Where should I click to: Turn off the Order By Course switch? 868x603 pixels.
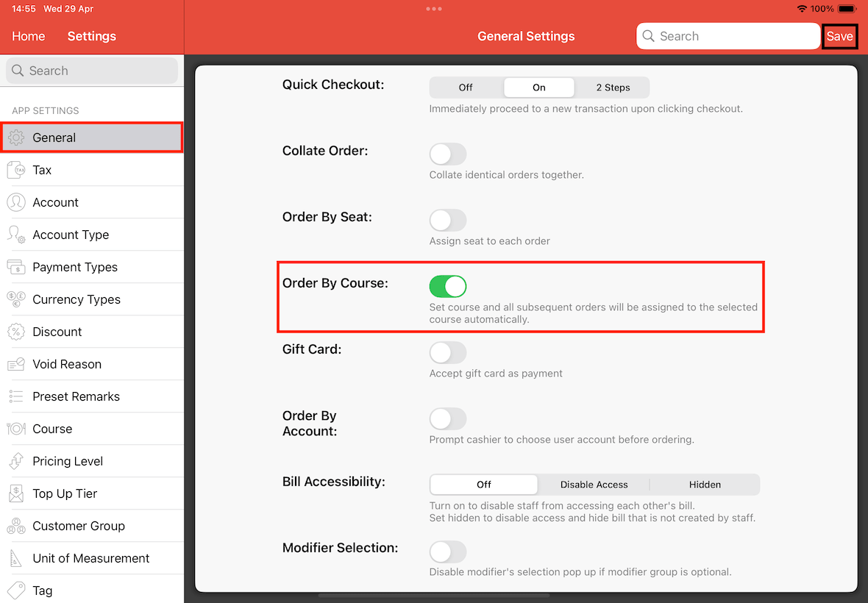pos(448,287)
